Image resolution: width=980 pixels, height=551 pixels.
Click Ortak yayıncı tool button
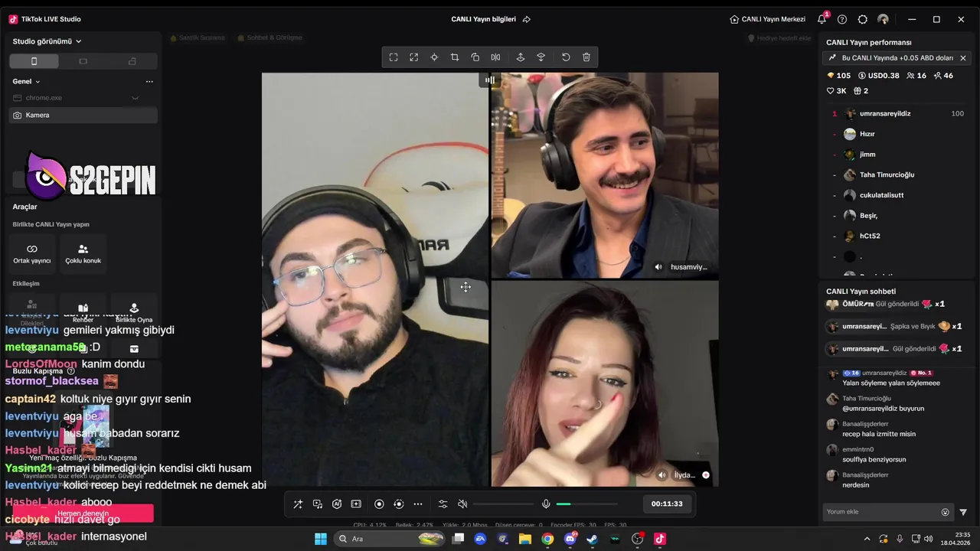(32, 254)
